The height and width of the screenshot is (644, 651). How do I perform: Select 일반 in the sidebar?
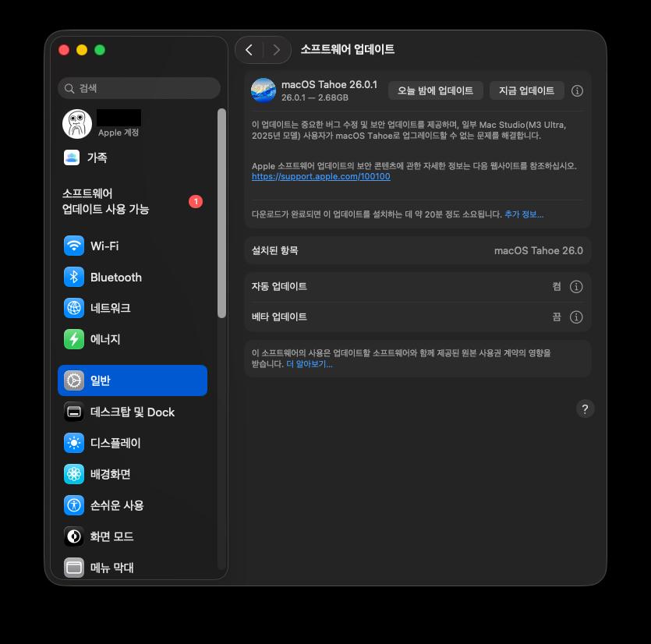(x=133, y=380)
